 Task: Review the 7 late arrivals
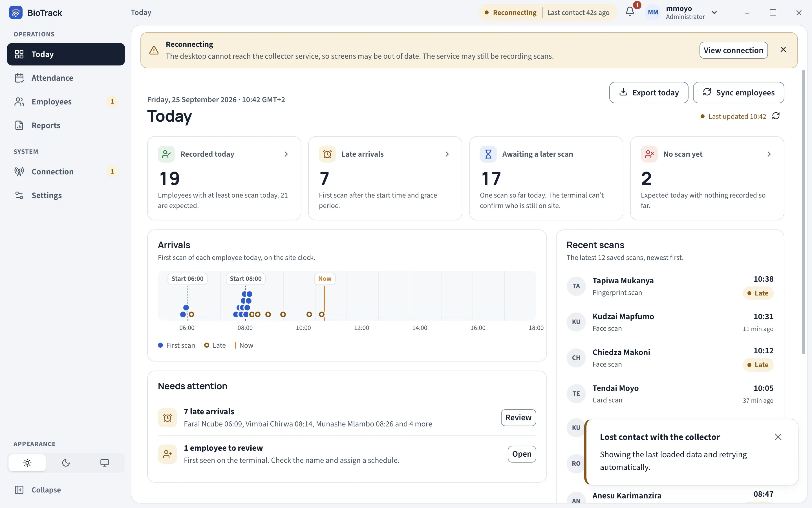click(x=518, y=418)
